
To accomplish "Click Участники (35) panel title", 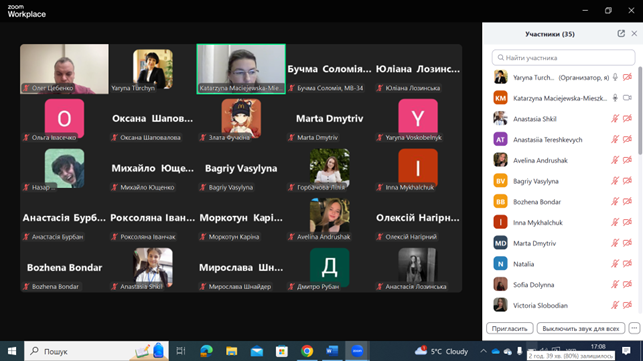I will (550, 34).
